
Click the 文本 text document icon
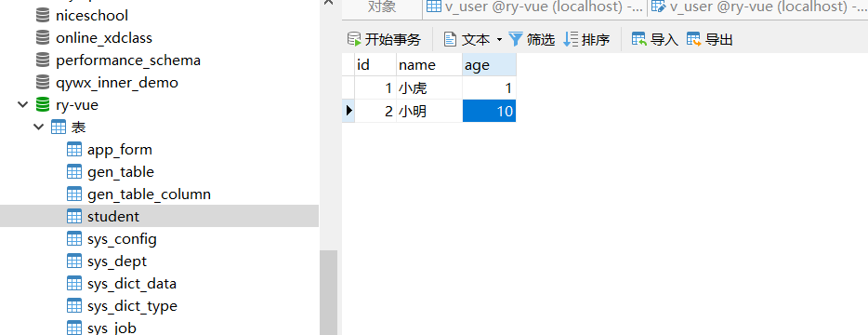[x=451, y=39]
